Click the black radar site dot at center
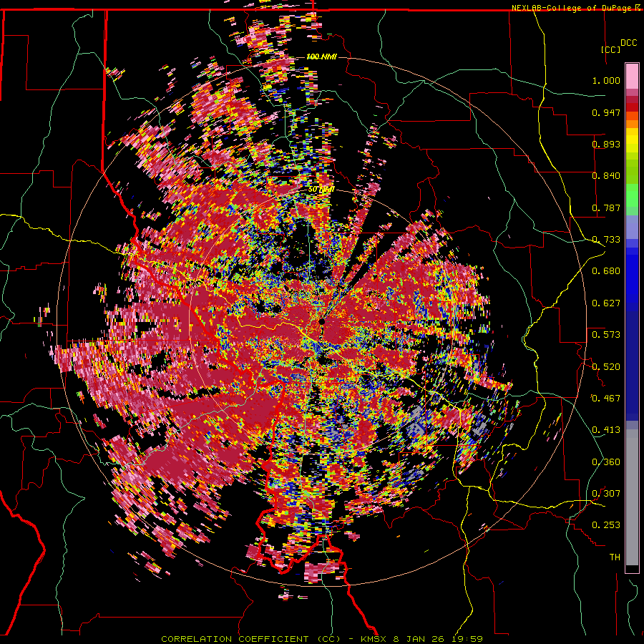 [321, 321]
